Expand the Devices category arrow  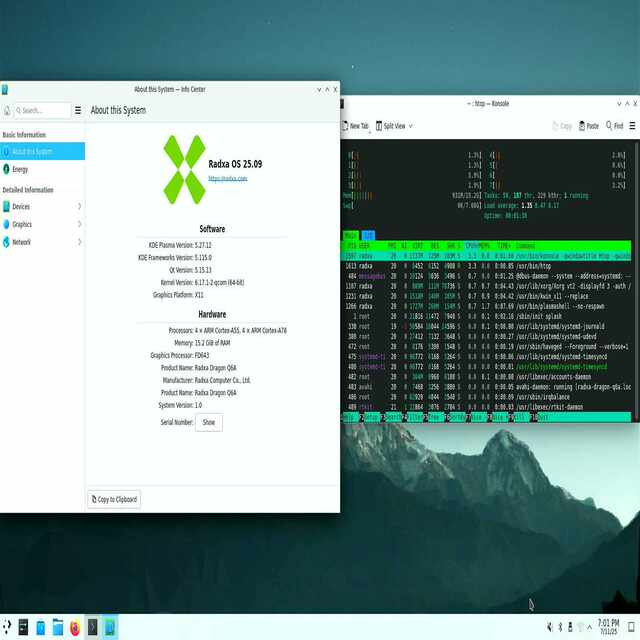coord(80,207)
